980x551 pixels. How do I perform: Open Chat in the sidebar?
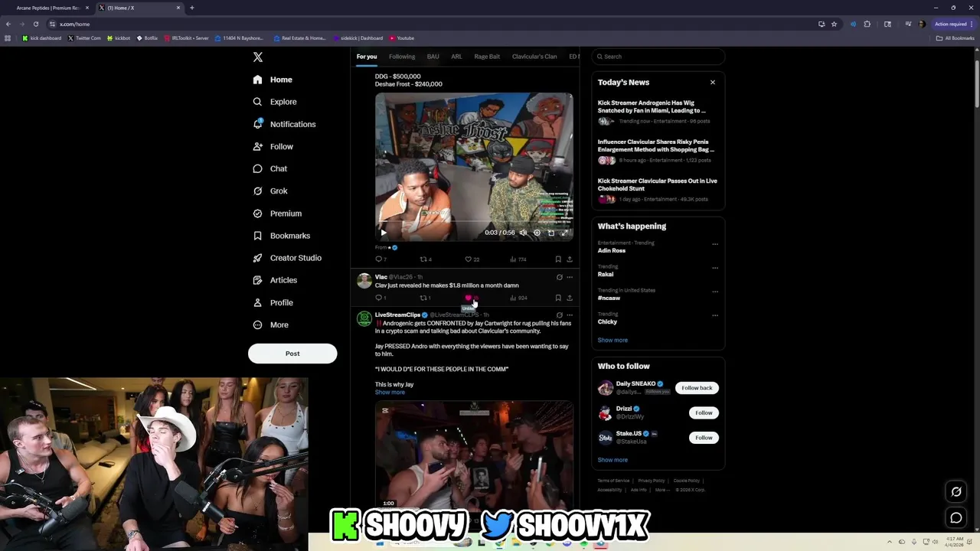269,168
